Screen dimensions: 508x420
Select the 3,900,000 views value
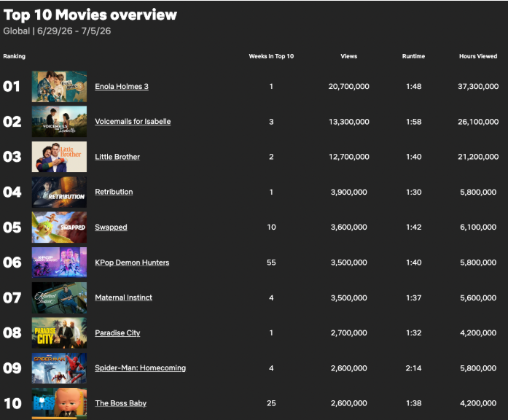(x=349, y=192)
